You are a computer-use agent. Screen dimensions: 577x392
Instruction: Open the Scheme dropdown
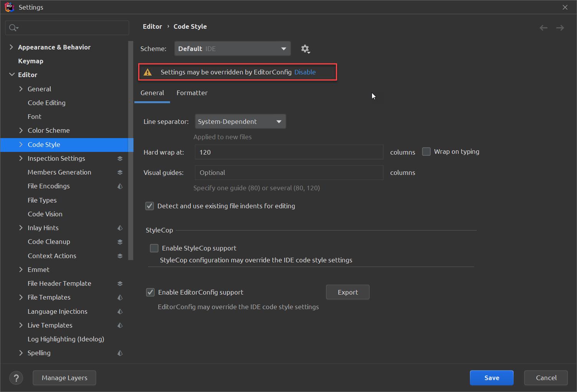[232, 49]
